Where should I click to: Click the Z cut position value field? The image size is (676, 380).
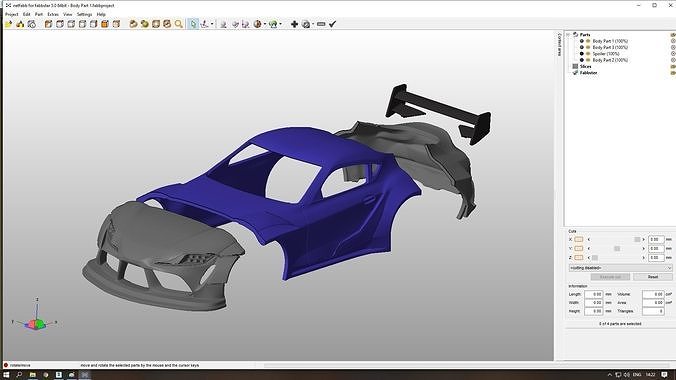(x=656, y=258)
